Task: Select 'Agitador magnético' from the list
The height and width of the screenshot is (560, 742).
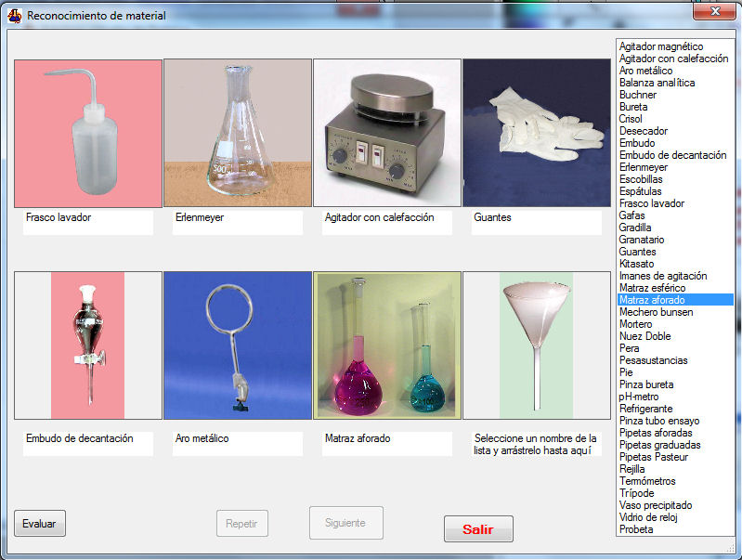Action: [x=661, y=46]
